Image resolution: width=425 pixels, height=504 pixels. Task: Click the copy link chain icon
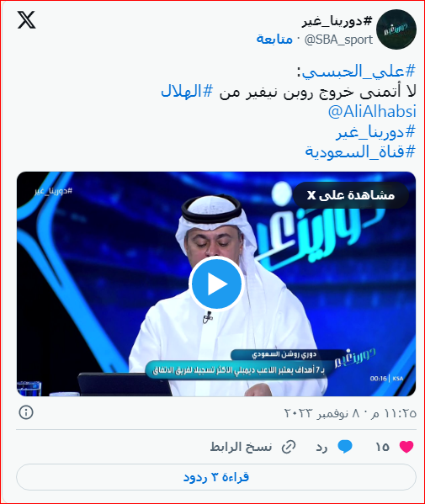tap(289, 447)
